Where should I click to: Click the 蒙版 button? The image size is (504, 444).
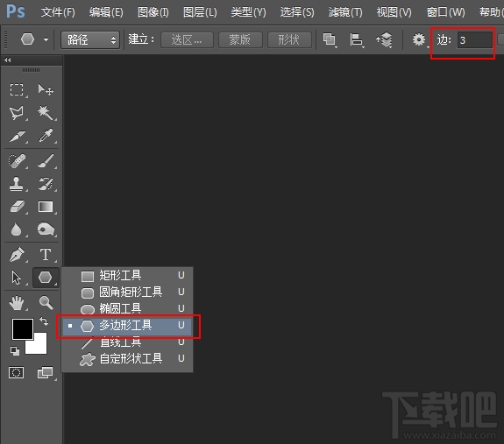(x=240, y=39)
